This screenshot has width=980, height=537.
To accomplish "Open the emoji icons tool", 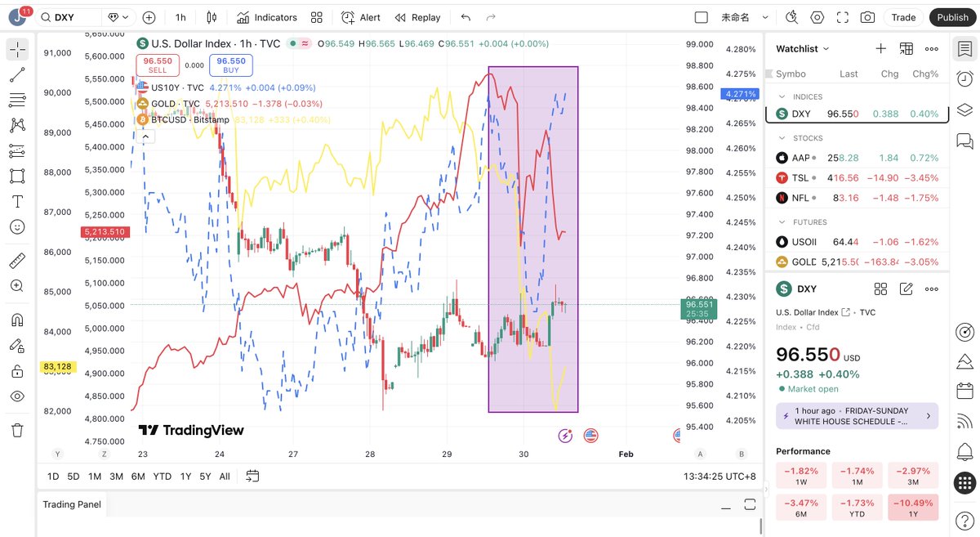I will click(17, 227).
